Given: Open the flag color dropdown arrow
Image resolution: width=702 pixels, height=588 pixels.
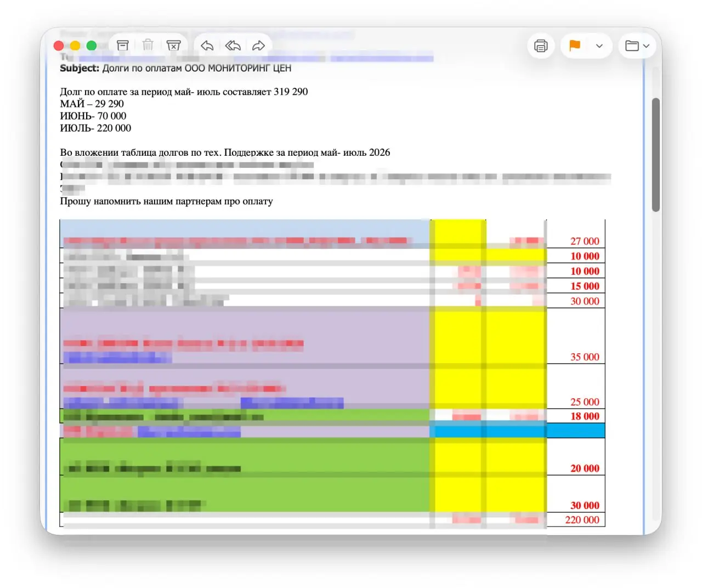Looking at the screenshot, I should (599, 46).
